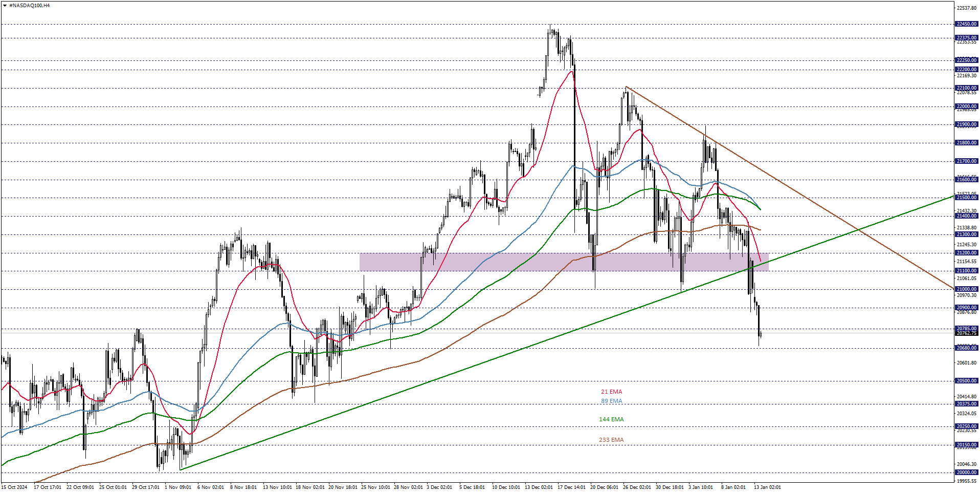The width and height of the screenshot is (980, 493).
Task: Click the 17 Dec 14:01 time label
Action: [571, 487]
